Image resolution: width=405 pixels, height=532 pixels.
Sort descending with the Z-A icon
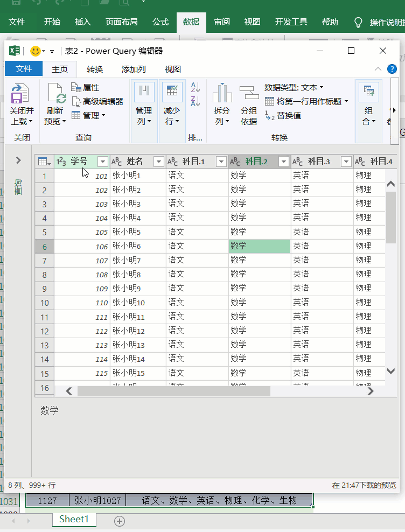(195, 101)
